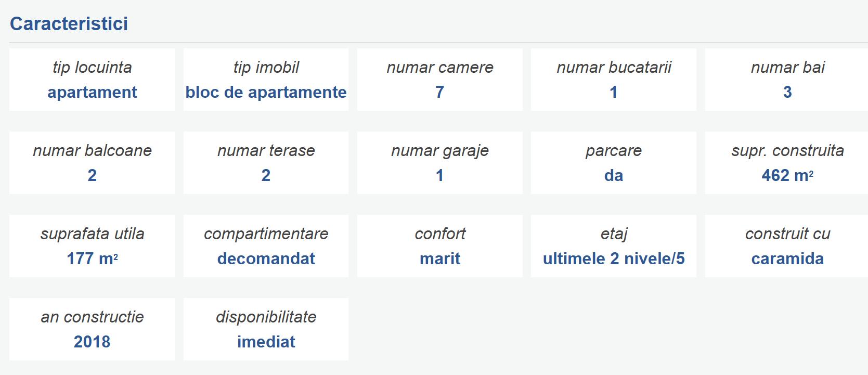Click the 'tip locuinta' label

point(92,67)
